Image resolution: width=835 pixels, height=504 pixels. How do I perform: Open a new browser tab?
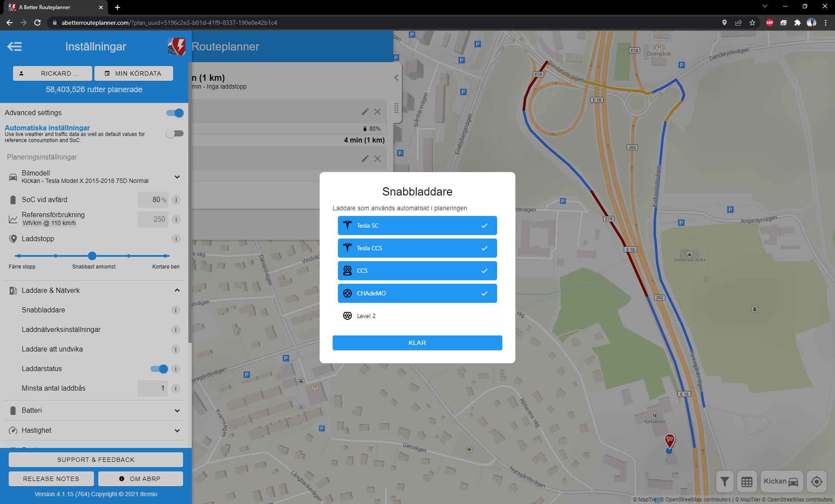(117, 7)
